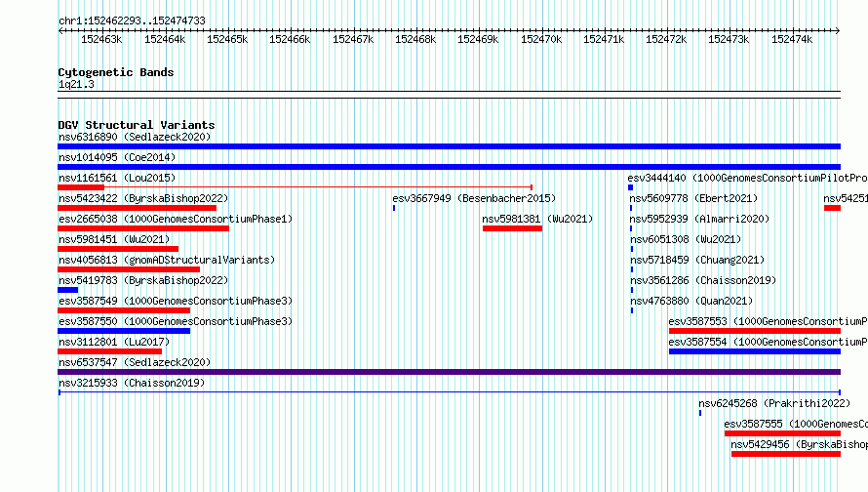Select nsv6051308 (Wu2021) label
Image resolution: width=868 pixels, height=492 pixels.
click(686, 239)
